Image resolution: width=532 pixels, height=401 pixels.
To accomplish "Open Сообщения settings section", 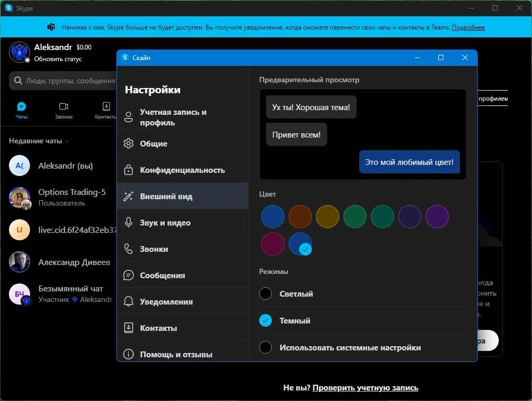I will coord(183,276).
